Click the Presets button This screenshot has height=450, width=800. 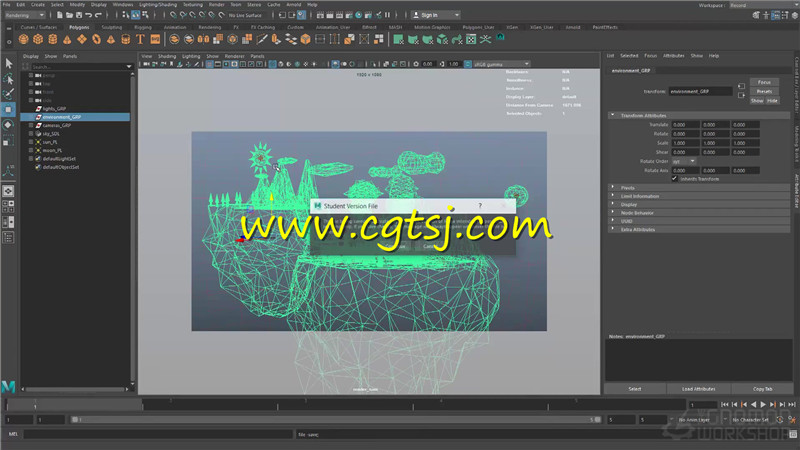click(x=764, y=91)
